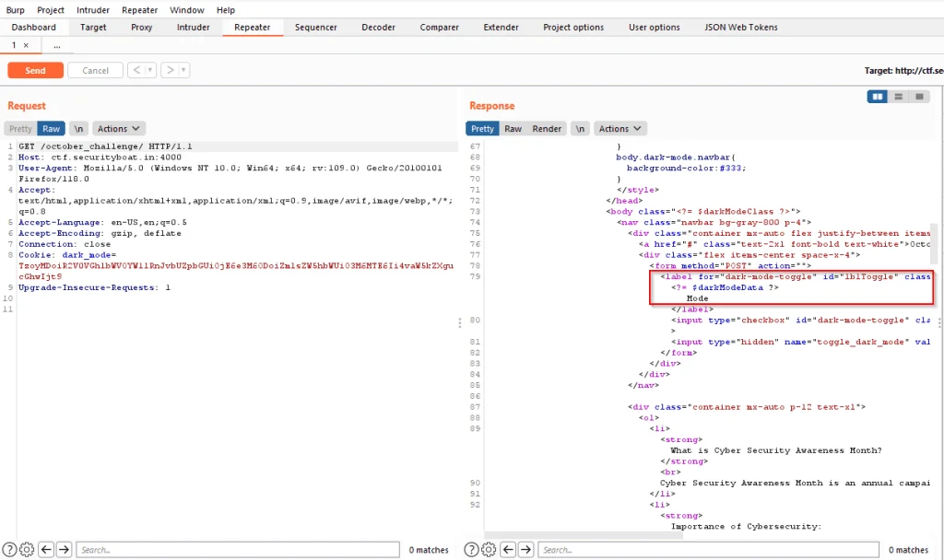Close Repeater tab 1
944x560 pixels.
(26, 45)
